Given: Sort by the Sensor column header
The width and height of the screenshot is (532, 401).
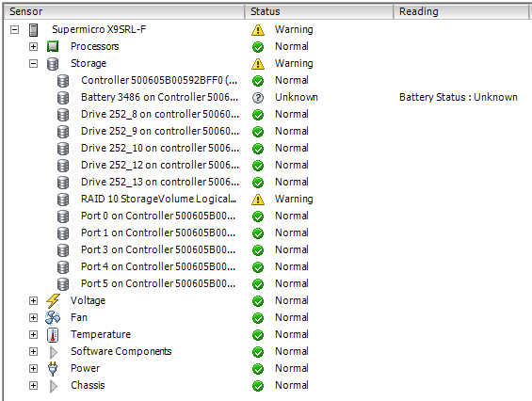Looking at the screenshot, I should coord(124,11).
